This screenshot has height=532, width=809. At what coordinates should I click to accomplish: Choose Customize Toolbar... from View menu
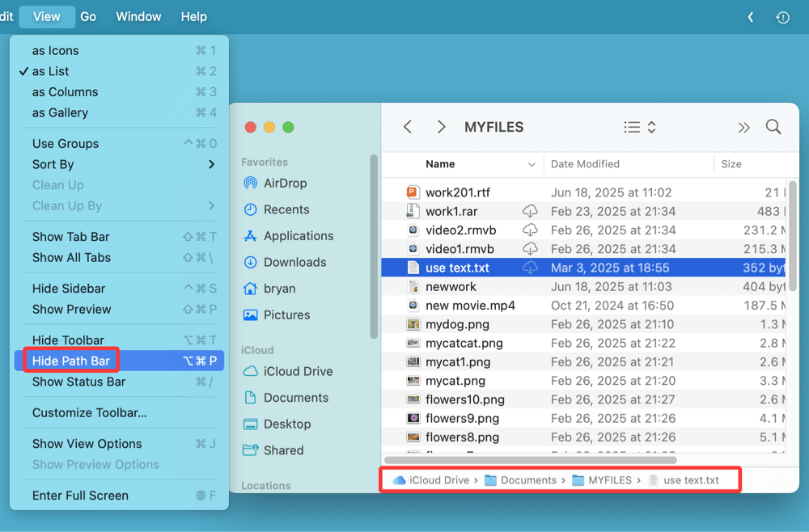(89, 412)
